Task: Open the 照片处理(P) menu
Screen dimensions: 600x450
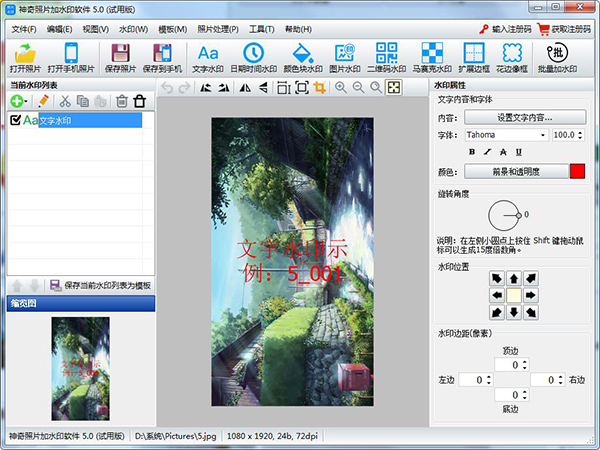Action: tap(219, 30)
